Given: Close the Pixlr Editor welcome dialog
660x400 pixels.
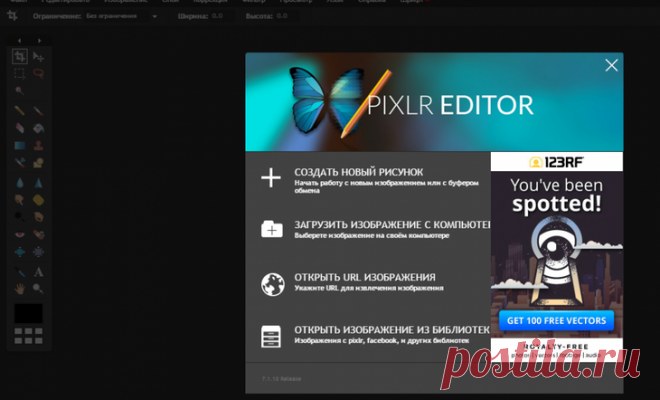Looking at the screenshot, I should click(611, 65).
